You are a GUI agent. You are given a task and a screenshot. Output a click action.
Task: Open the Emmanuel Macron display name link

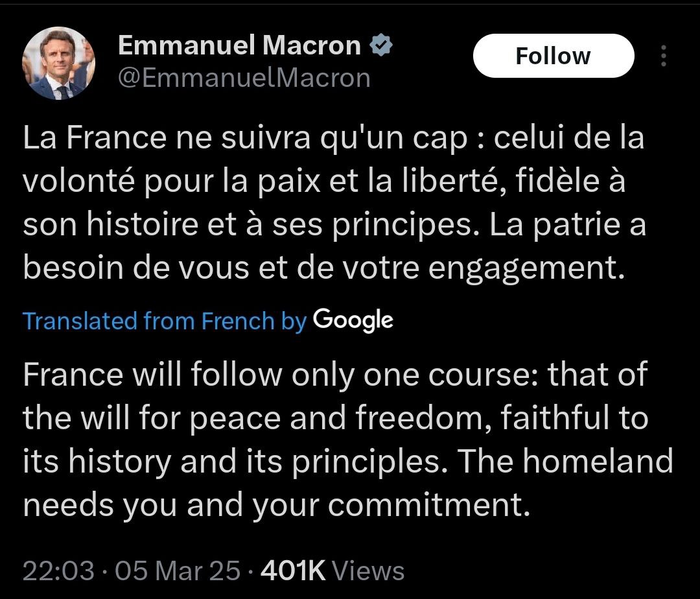[x=240, y=46]
